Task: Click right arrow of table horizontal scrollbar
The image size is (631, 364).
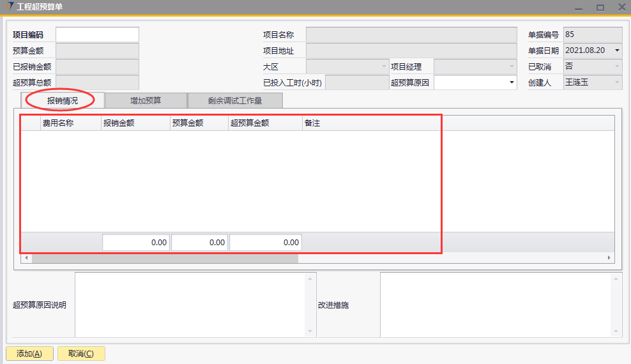Action: pyautogui.click(x=610, y=259)
